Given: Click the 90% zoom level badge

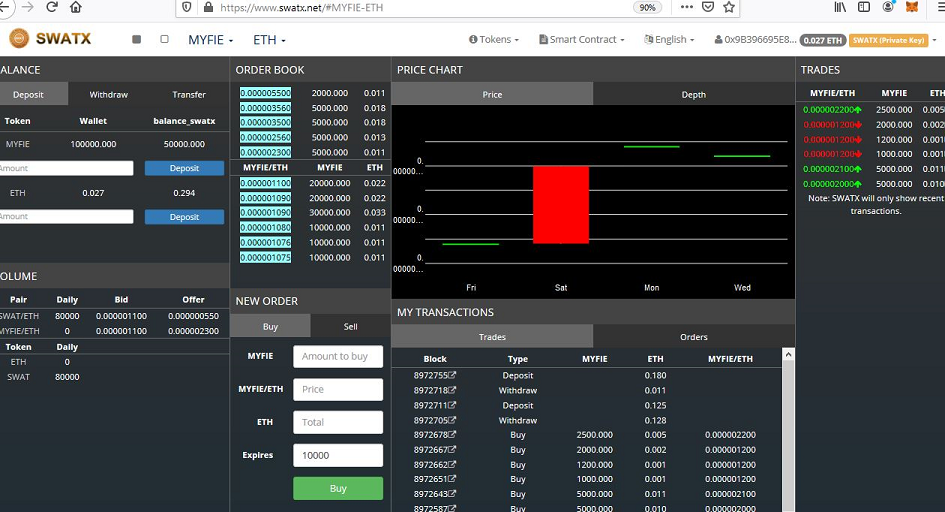Looking at the screenshot, I should (x=647, y=7).
